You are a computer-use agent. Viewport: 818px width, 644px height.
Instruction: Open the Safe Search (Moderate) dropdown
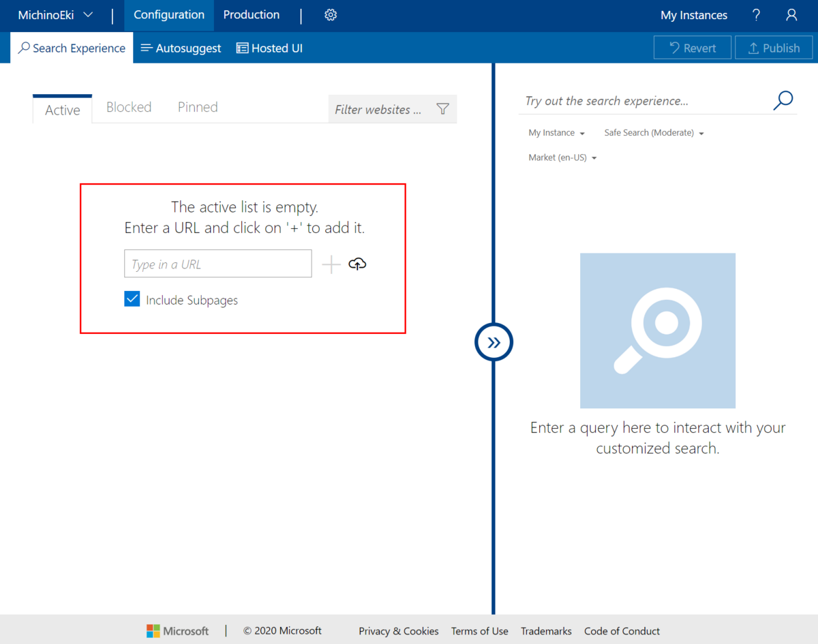tap(654, 133)
